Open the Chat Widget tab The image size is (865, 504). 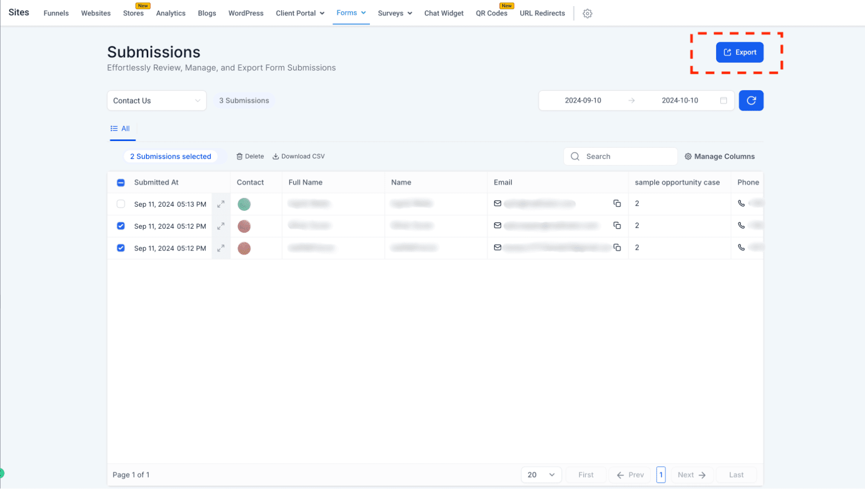coord(444,13)
